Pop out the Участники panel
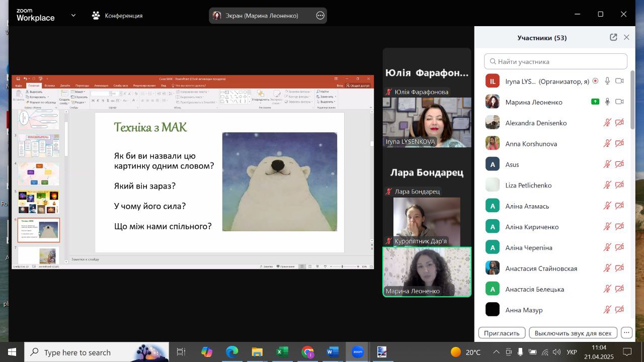Viewport: 644px width, 362px height. tap(613, 37)
